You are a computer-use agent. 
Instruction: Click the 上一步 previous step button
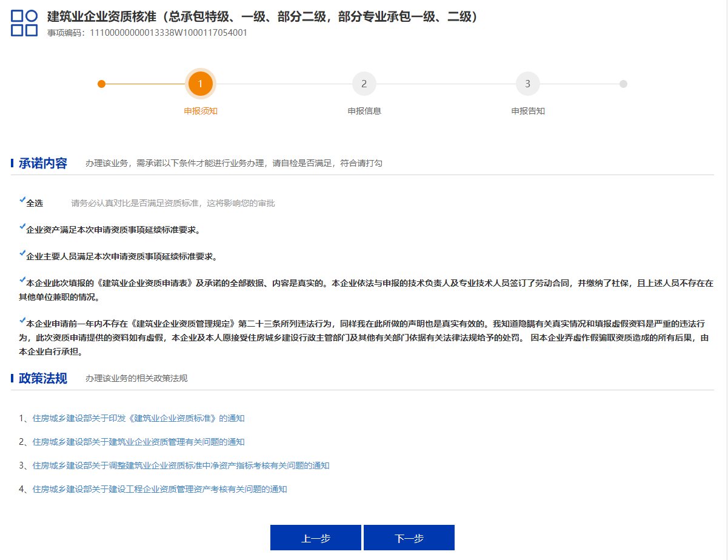point(316,538)
